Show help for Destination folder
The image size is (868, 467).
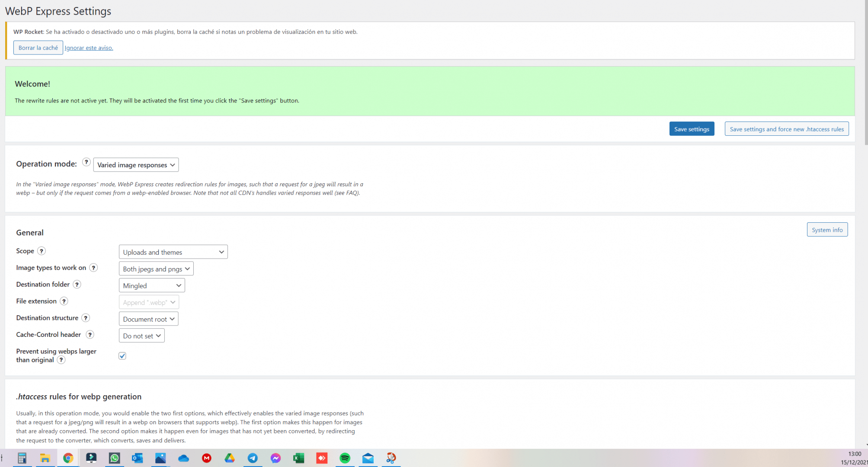tap(77, 284)
